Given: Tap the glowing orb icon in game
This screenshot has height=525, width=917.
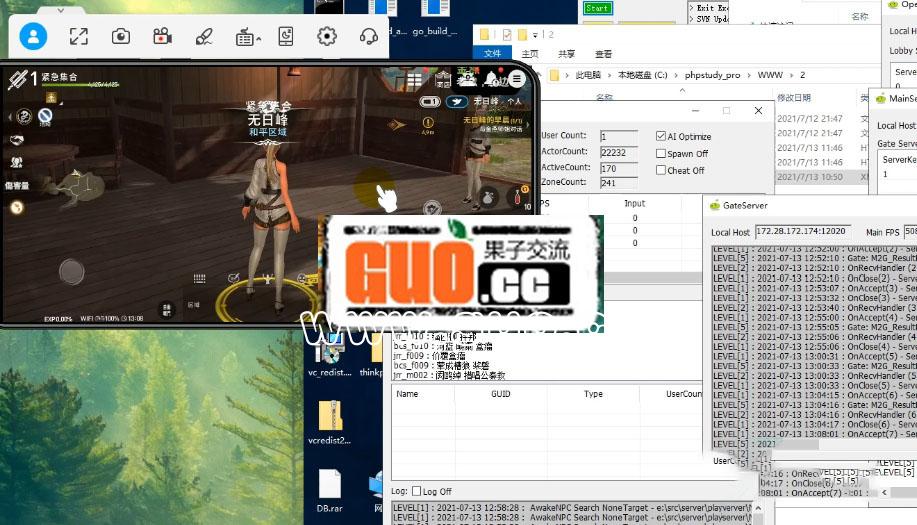Looking at the screenshot, I should [x=17, y=207].
